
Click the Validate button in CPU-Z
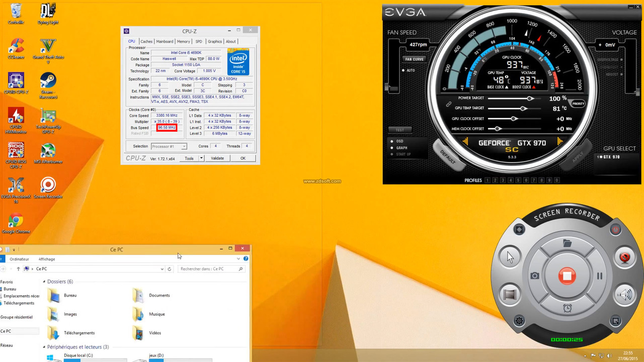217,158
